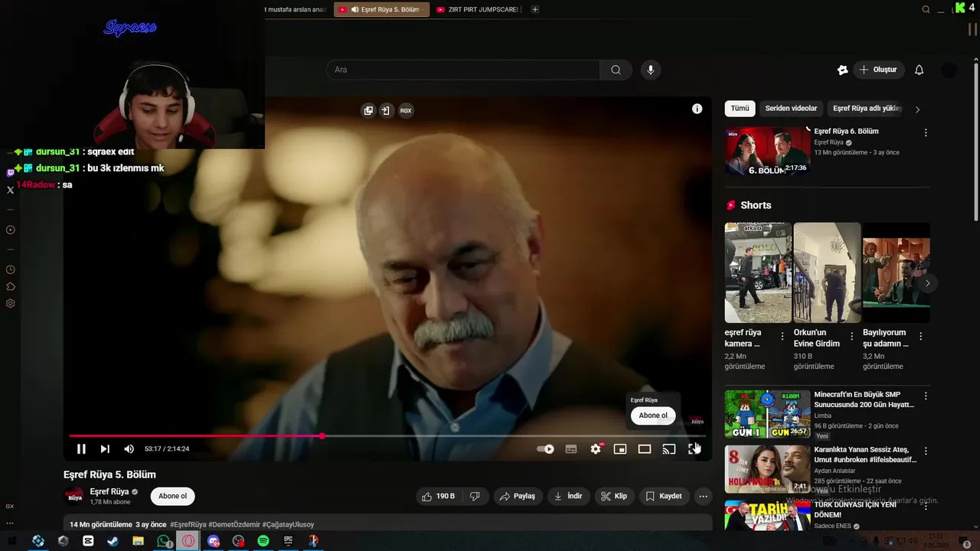Dislike the video
980x551 pixels.
[x=475, y=496]
